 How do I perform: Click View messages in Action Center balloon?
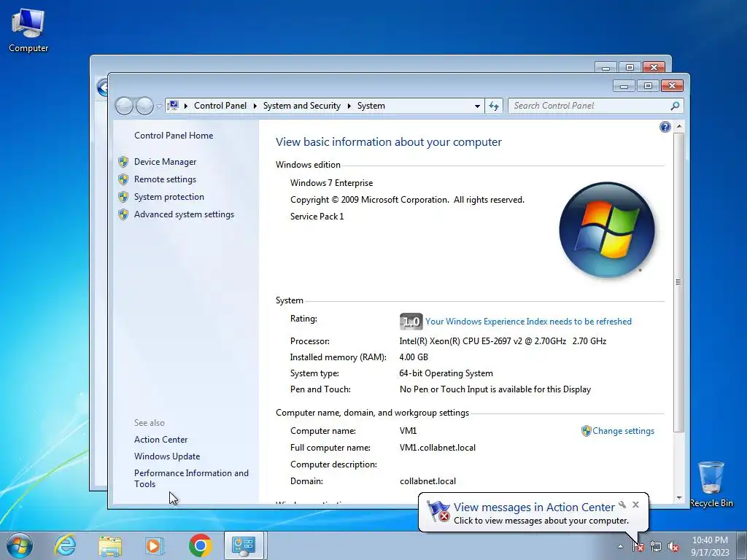534,507
